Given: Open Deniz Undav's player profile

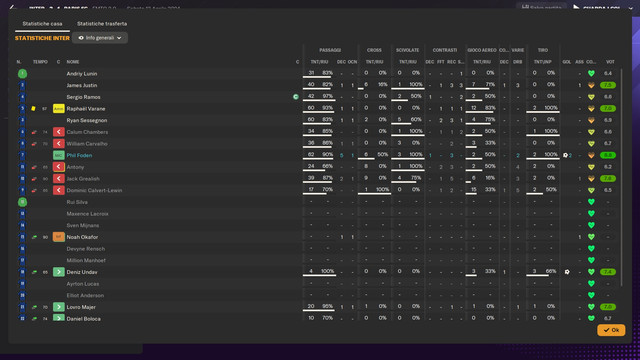Looking at the screenshot, I should (x=82, y=272).
